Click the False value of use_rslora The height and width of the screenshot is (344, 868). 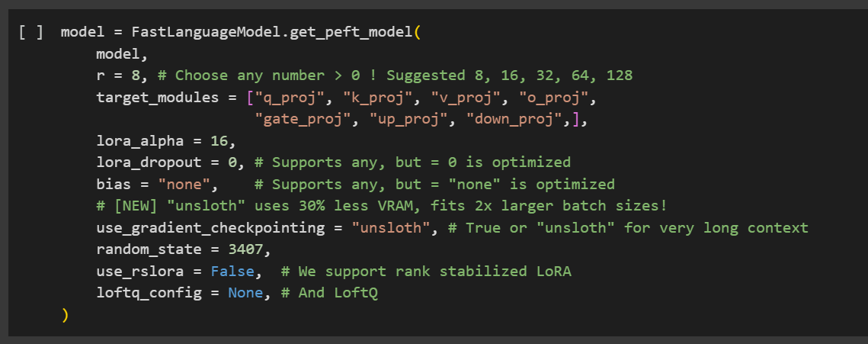pyautogui.click(x=232, y=272)
